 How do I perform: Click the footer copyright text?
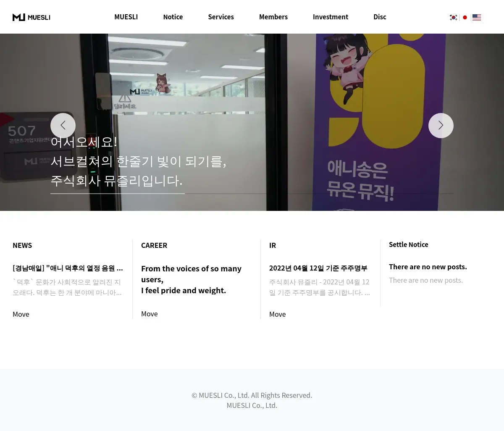click(x=252, y=395)
